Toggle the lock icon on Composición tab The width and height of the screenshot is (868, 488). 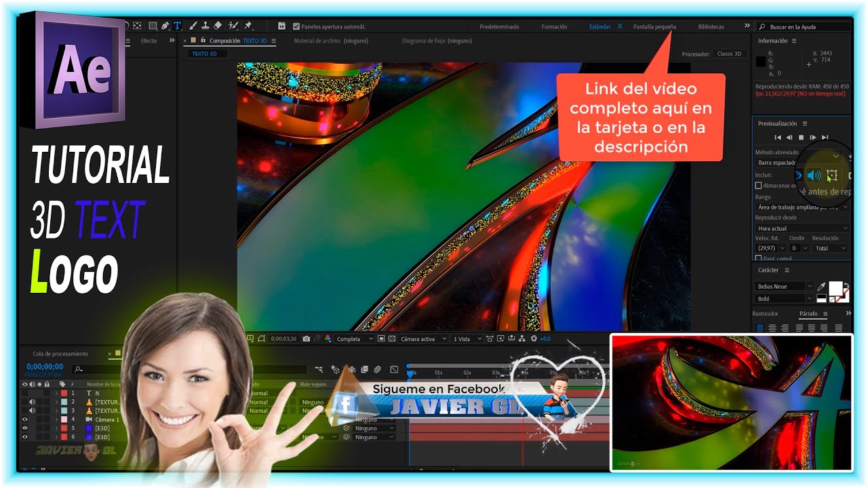tap(203, 40)
